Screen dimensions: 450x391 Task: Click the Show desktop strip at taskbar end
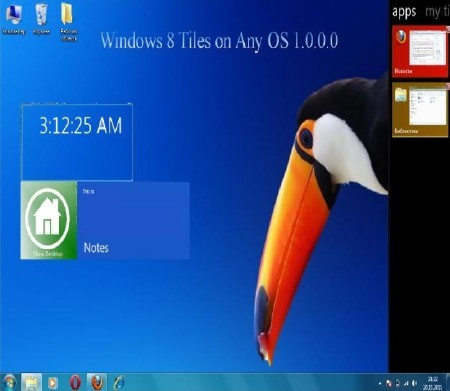tap(447, 382)
